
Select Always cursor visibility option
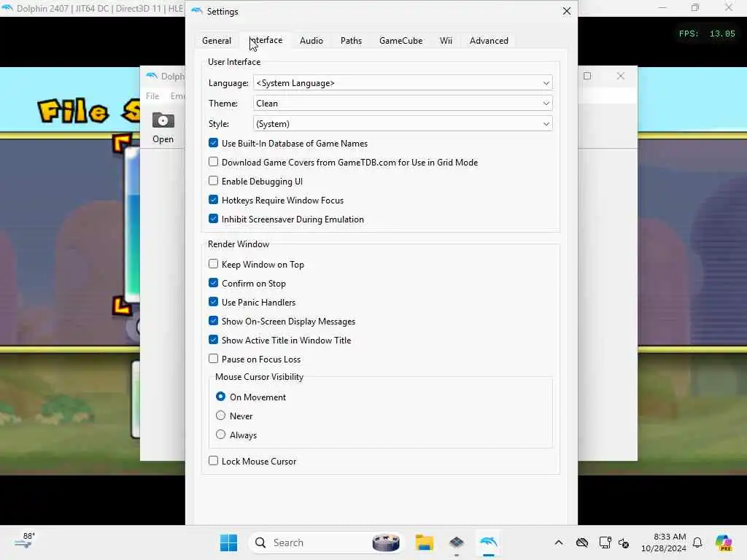[x=236, y=435]
